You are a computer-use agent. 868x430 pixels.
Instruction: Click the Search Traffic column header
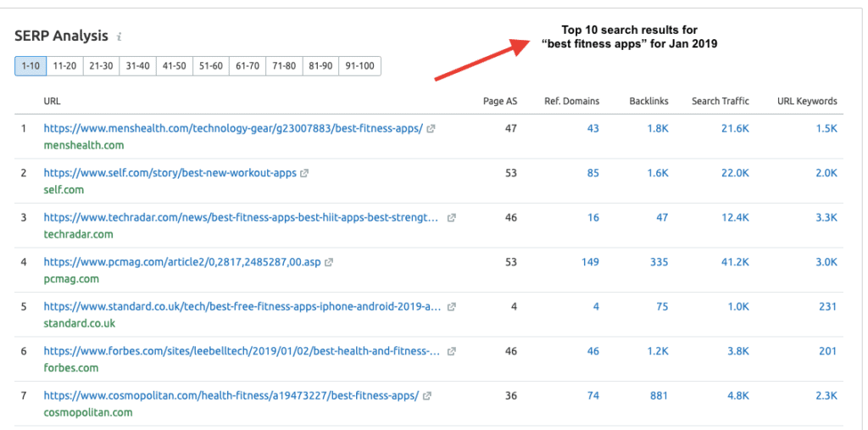(x=720, y=101)
